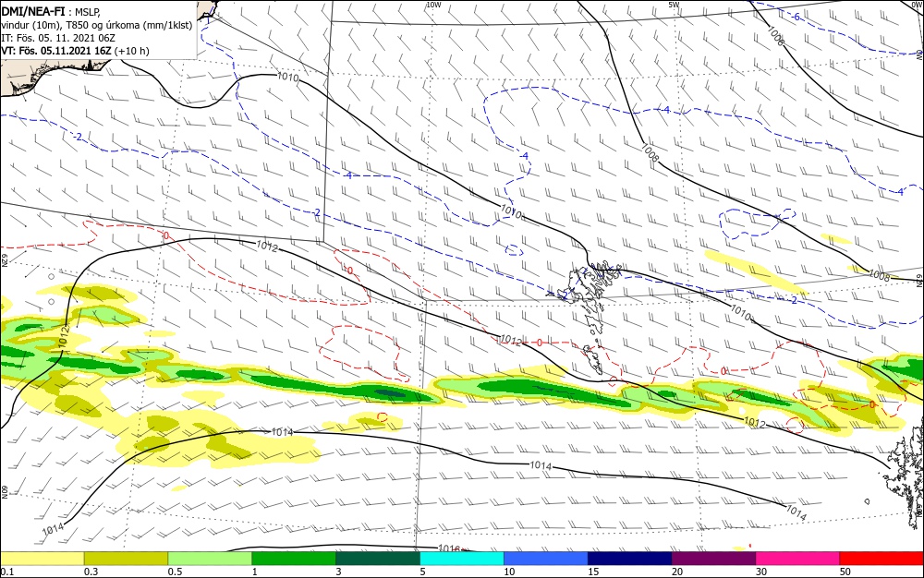Viewport: 924px width, 578px height.
Task: Click legend value '20'
Action: [677, 572]
